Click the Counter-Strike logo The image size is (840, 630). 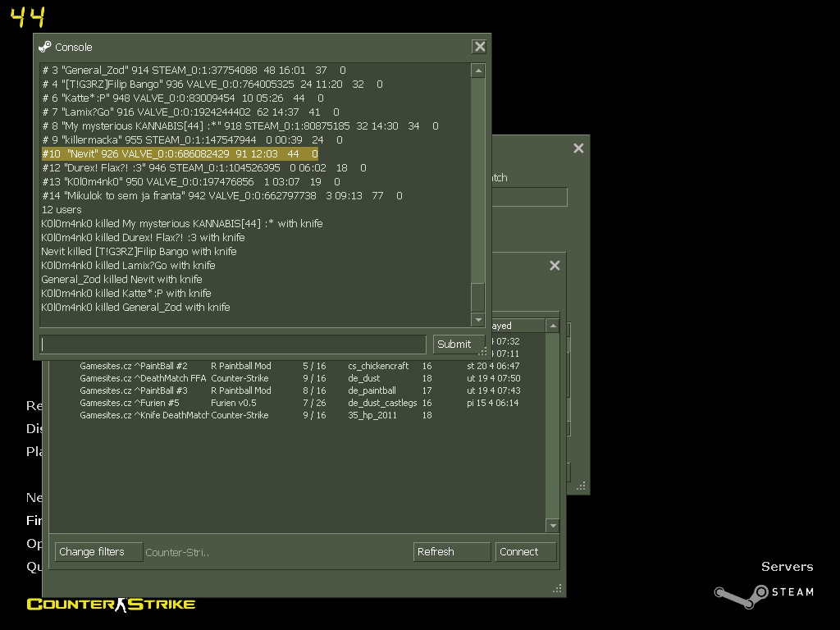click(x=111, y=605)
